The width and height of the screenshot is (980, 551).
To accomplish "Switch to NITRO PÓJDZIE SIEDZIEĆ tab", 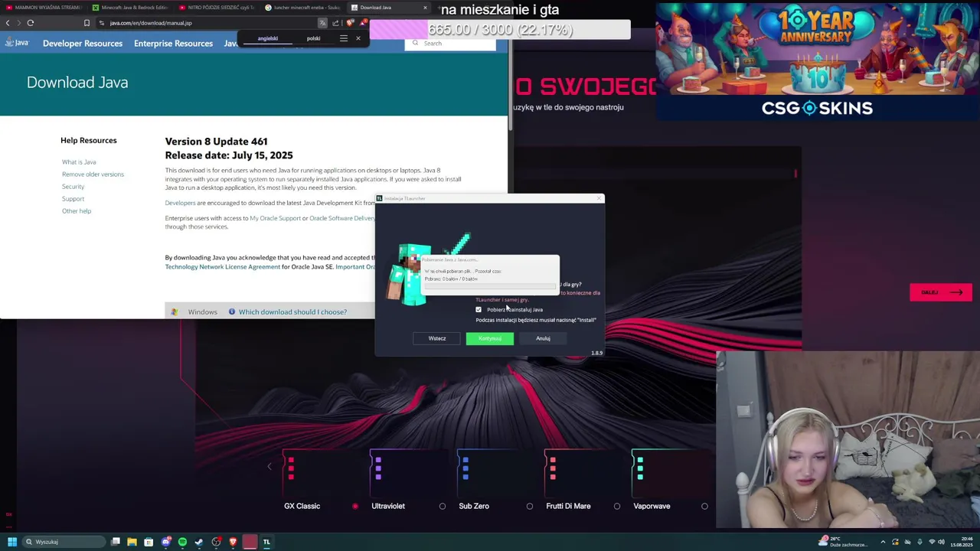I will pos(217,7).
